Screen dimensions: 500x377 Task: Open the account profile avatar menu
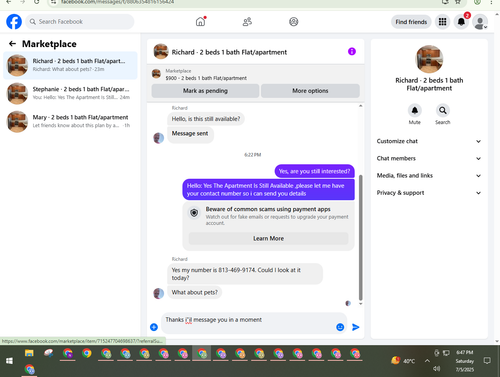(x=480, y=22)
